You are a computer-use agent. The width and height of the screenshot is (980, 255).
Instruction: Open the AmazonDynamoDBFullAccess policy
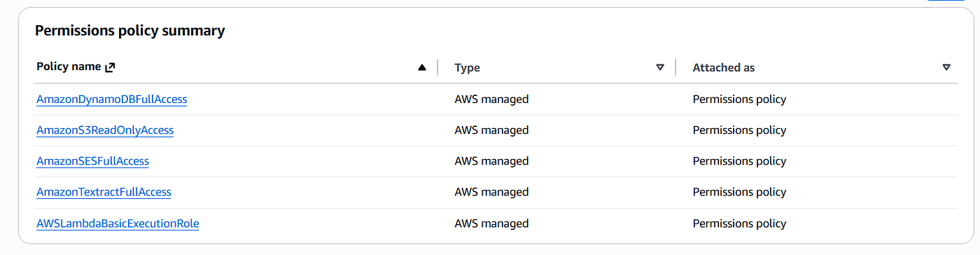(x=112, y=99)
